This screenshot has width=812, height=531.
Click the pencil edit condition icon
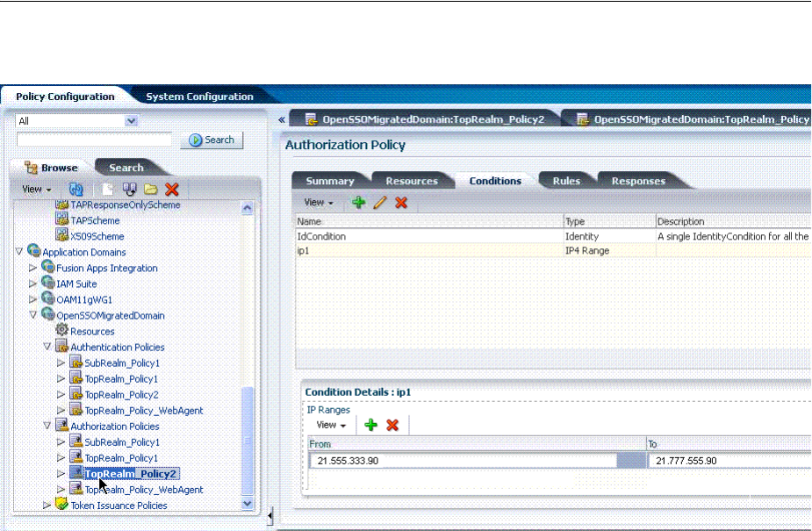[x=380, y=203]
